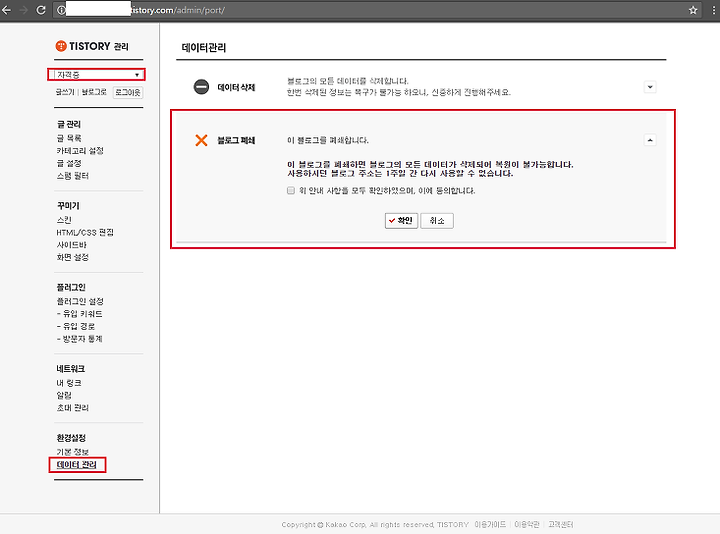Click the 꾸미기 section heading
This screenshot has width=720, height=534.
click(68, 206)
